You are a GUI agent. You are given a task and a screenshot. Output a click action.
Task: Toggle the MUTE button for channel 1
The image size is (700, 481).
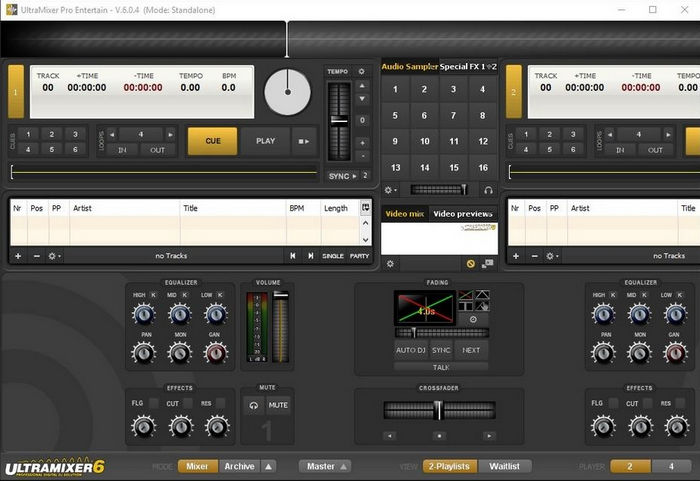(278, 406)
